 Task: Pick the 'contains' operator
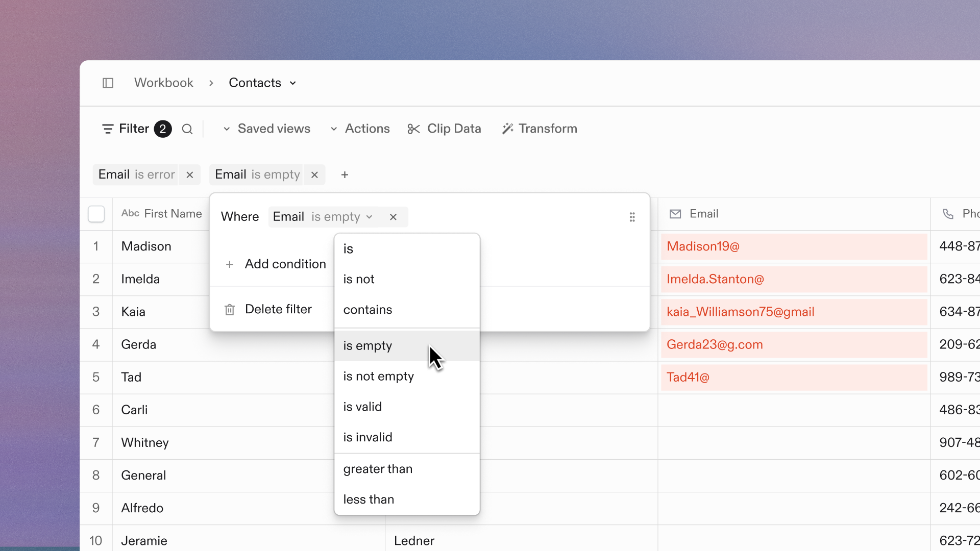point(367,310)
